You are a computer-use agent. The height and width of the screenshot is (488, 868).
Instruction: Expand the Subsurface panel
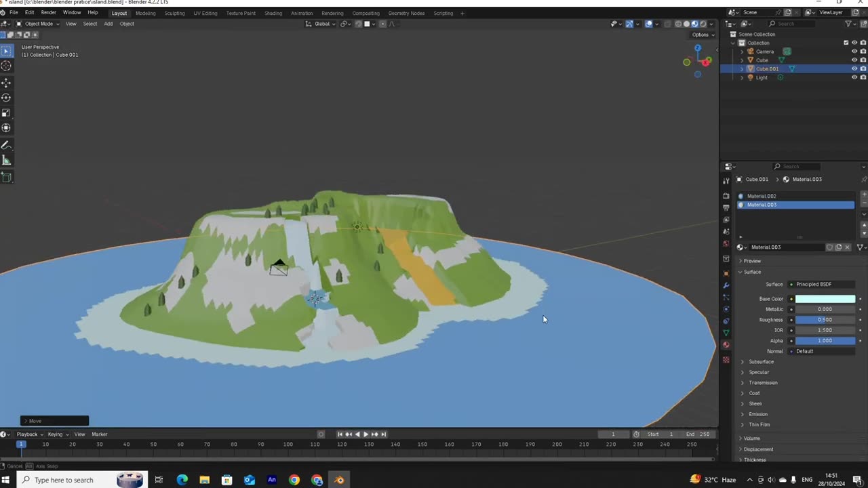(760, 362)
